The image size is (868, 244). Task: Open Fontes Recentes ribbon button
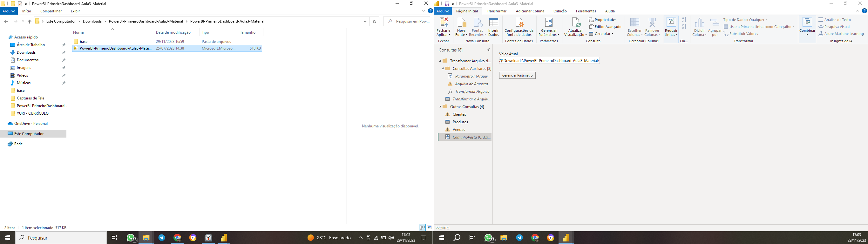pos(478,27)
